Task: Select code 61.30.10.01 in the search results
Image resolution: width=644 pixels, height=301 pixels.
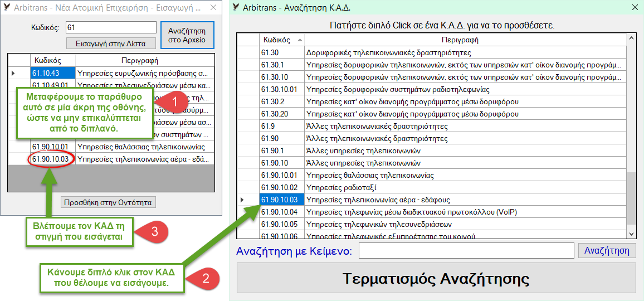Action: (282, 89)
